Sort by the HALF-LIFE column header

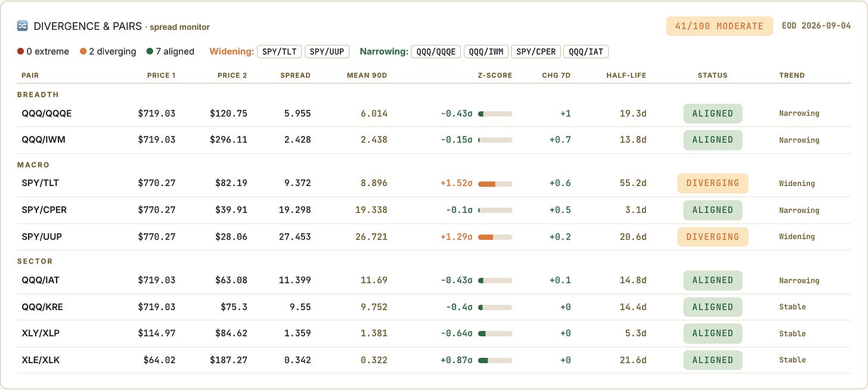627,75
